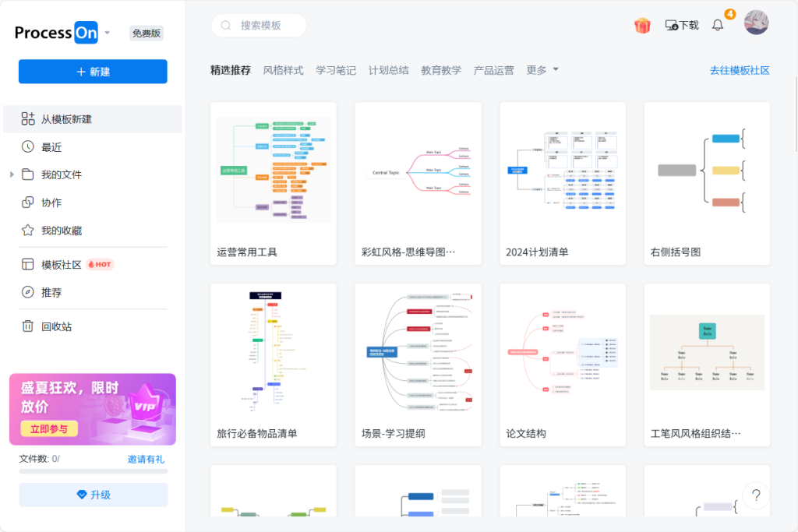The width and height of the screenshot is (798, 532).
Task: Click the 最近 sidebar label
Action: pyautogui.click(x=51, y=147)
